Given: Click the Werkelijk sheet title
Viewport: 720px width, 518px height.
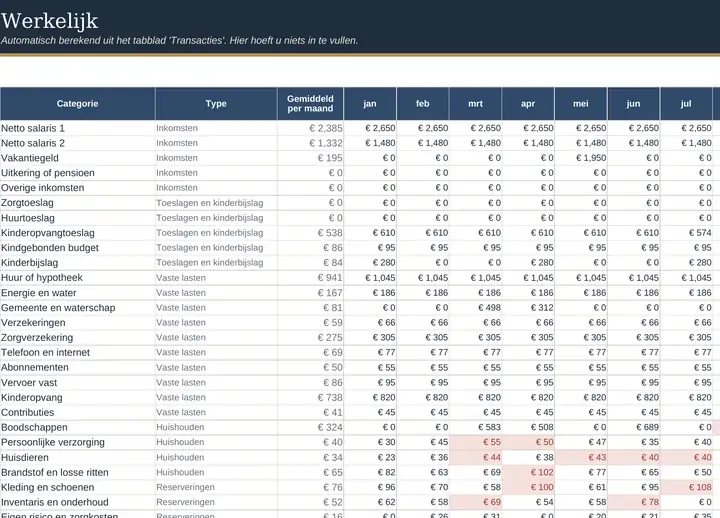Looking at the screenshot, I should click(50, 21).
